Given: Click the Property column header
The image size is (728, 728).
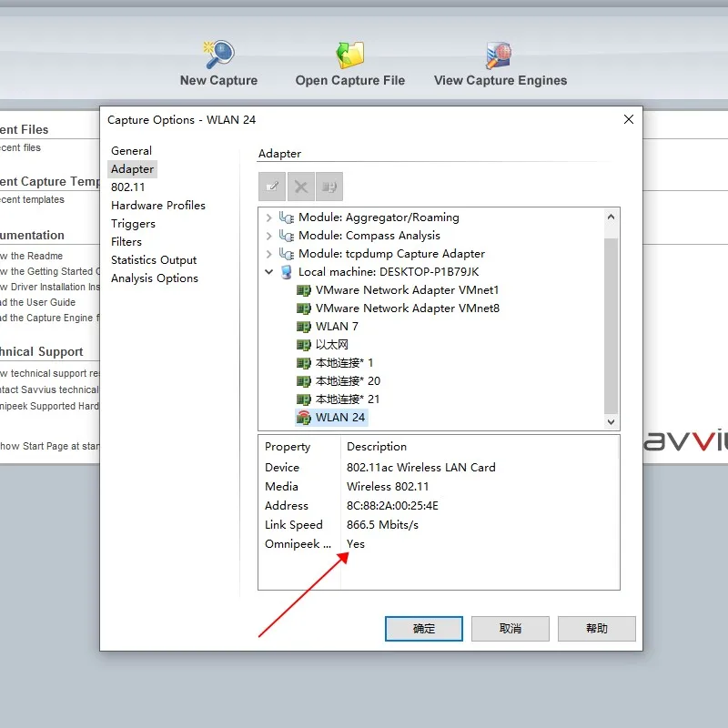Looking at the screenshot, I should tap(288, 447).
